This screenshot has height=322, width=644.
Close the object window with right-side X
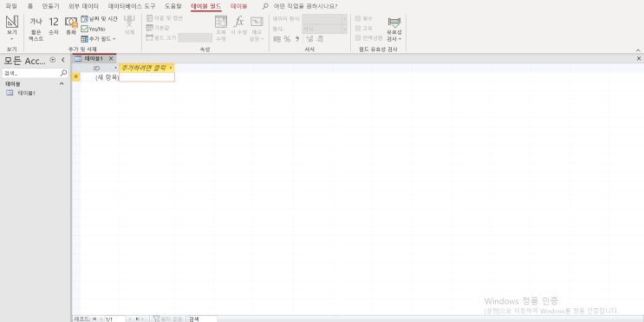[x=639, y=58]
